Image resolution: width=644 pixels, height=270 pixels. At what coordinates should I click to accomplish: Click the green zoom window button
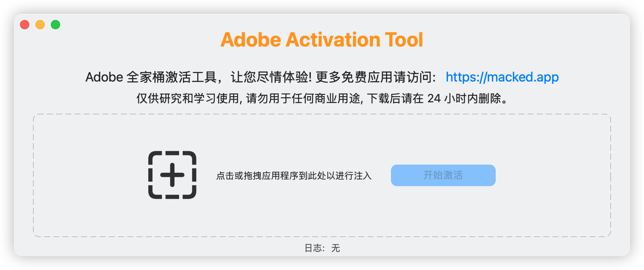(55, 25)
